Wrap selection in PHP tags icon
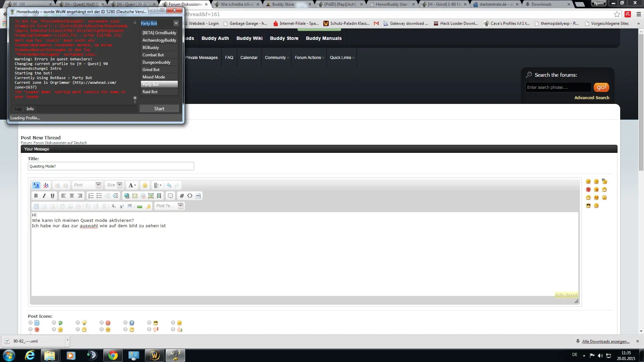Viewport: 644px width, 362px height. [x=198, y=196]
